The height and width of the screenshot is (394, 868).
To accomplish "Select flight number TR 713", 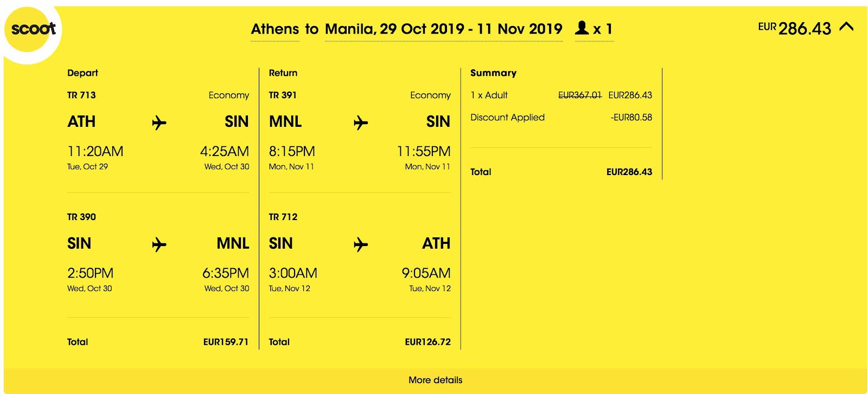I will (x=81, y=95).
